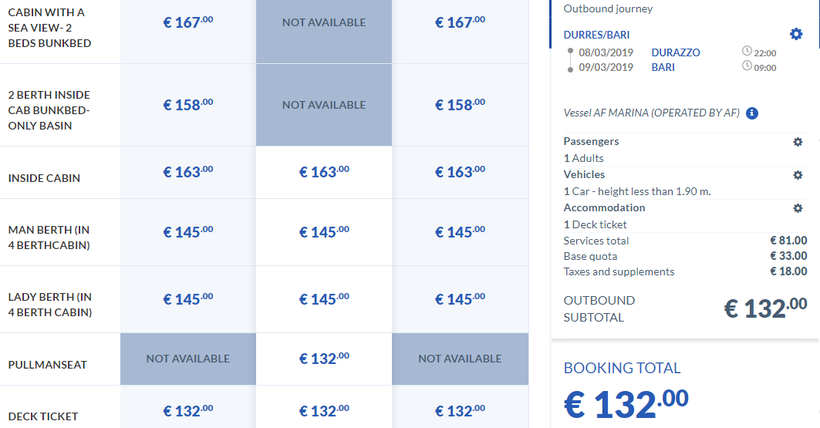Select Pullmanseat €132 middle column price
820x428 pixels.
click(324, 358)
